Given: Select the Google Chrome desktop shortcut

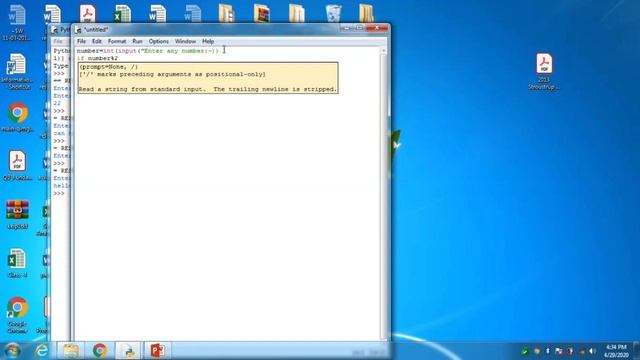Looking at the screenshot, I should coord(17,315).
